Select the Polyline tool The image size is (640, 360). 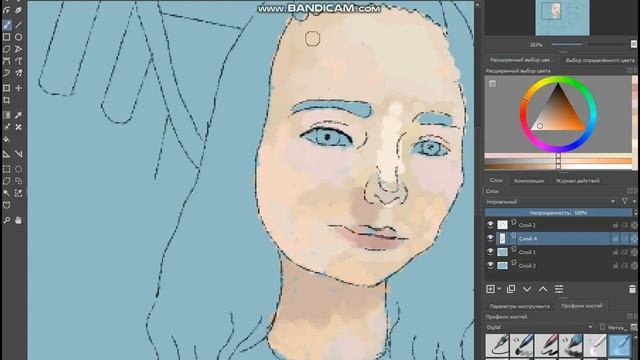tap(18, 49)
